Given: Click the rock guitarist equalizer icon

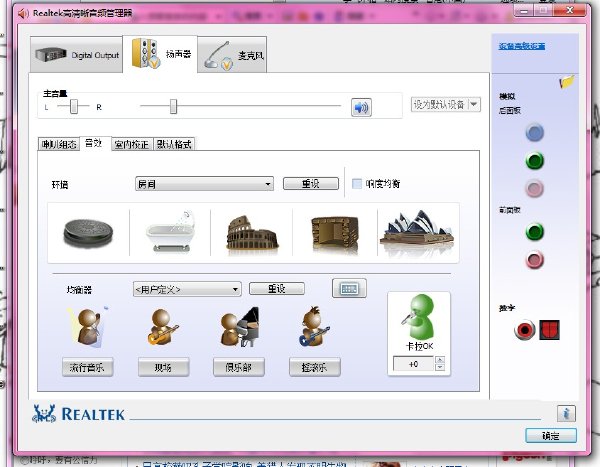Looking at the screenshot, I should [x=314, y=327].
